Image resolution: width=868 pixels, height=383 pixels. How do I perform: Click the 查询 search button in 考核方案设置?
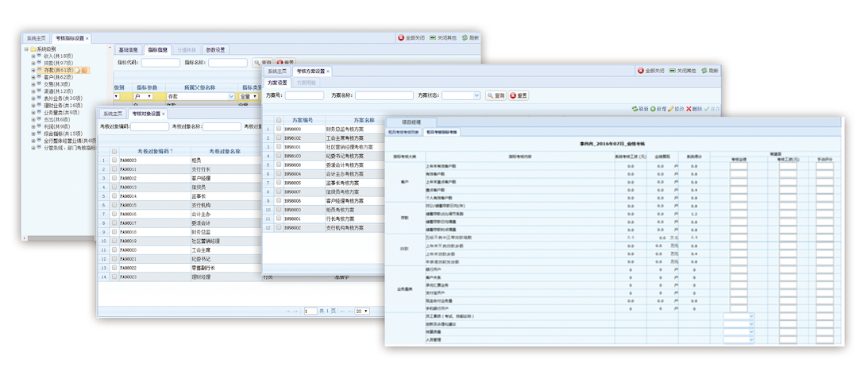pyautogui.click(x=496, y=95)
